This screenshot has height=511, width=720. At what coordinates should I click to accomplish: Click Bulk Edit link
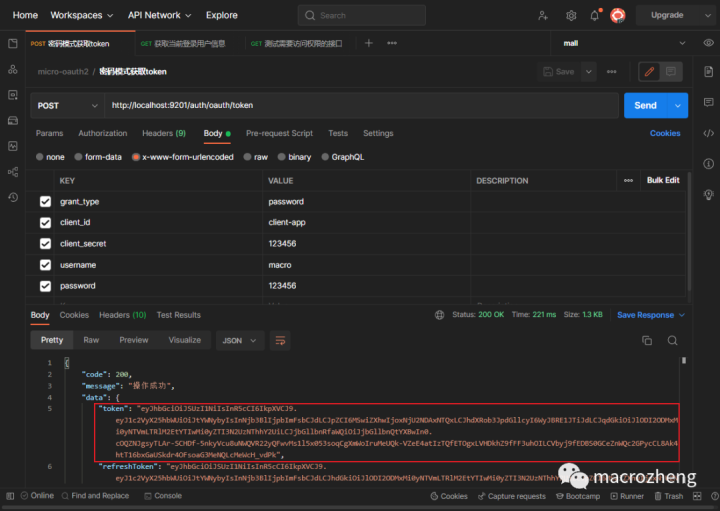click(663, 180)
